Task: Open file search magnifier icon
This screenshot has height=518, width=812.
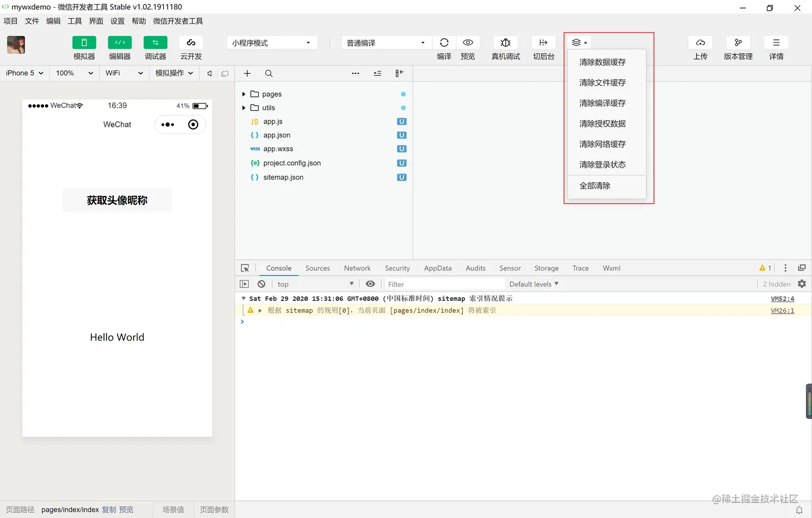Action: point(269,74)
